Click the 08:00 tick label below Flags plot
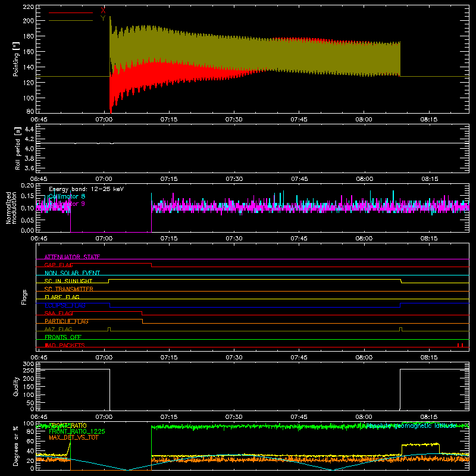Screen dimensions: 476x476 364,358
